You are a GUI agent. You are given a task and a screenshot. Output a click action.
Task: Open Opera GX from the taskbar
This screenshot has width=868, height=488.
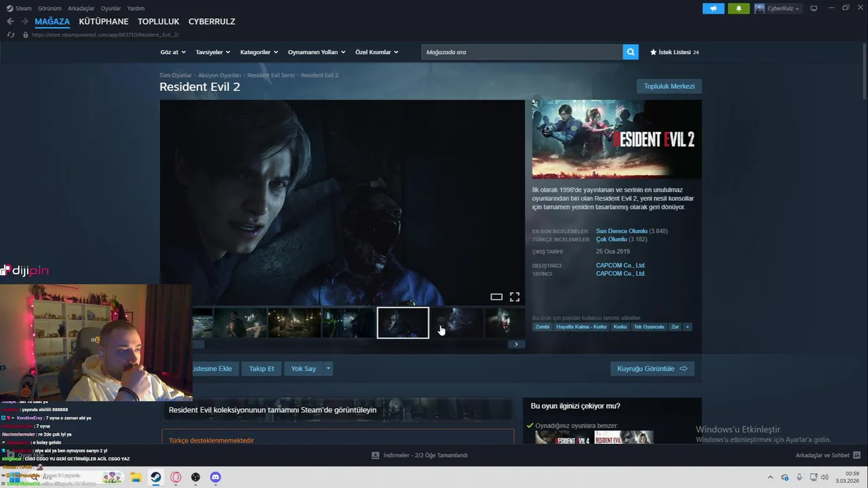[x=176, y=477]
